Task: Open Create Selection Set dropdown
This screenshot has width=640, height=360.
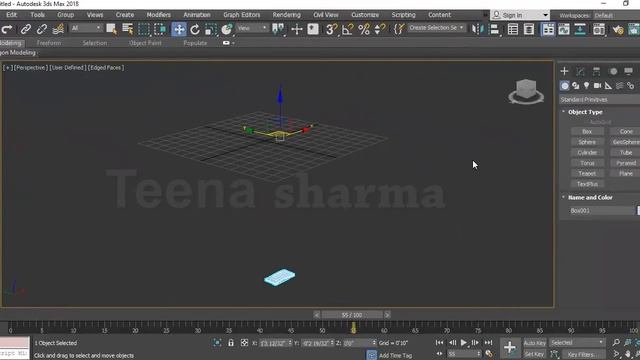Action: click(x=436, y=28)
